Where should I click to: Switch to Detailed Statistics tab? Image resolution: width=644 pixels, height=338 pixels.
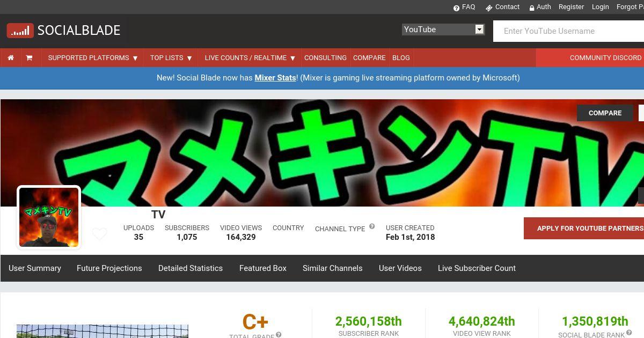point(191,268)
